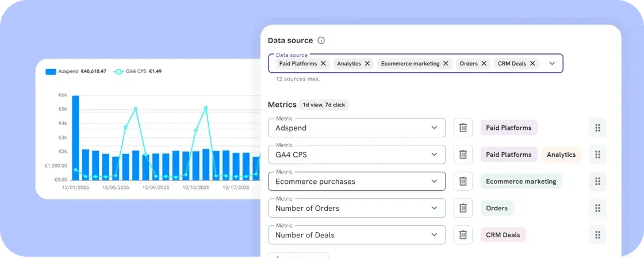Click the Paid Platforms tag beside GA4 CPS

point(508,155)
